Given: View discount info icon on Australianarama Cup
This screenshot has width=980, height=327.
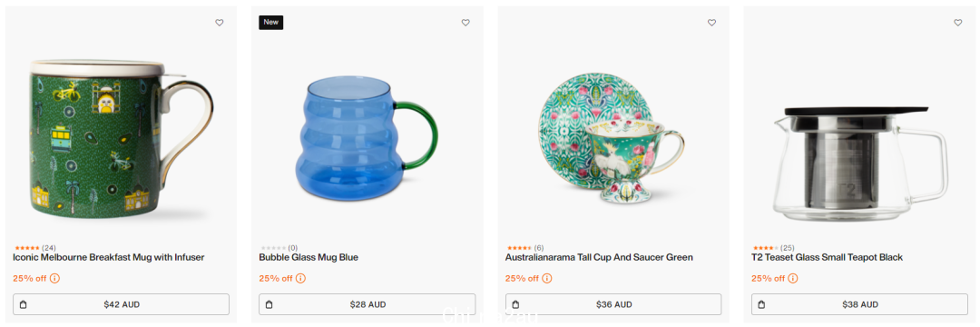Looking at the screenshot, I should tap(547, 278).
